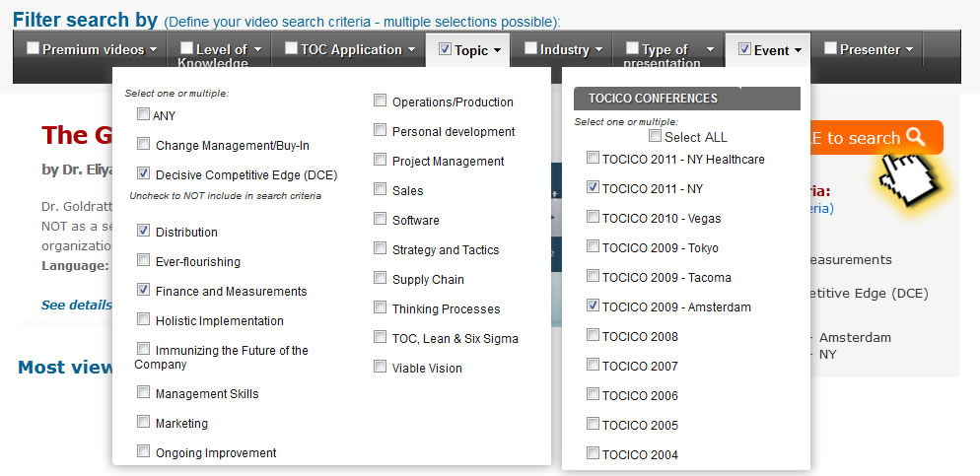Check the Change Management/Buy-In checkbox

tap(144, 145)
